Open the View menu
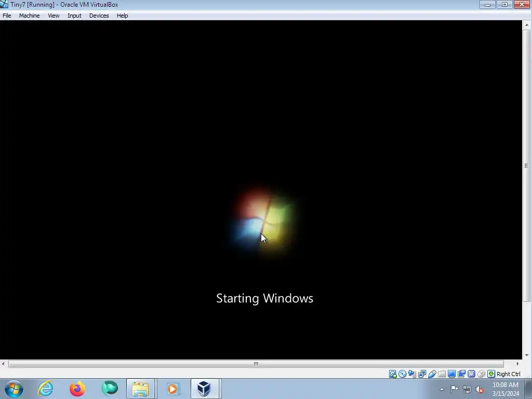The image size is (532, 399). coord(54,16)
